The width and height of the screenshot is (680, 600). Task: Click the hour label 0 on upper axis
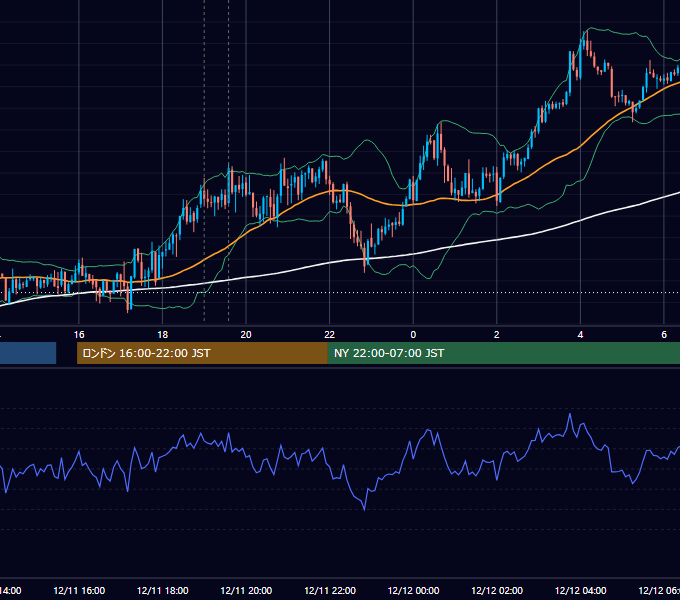(413, 335)
